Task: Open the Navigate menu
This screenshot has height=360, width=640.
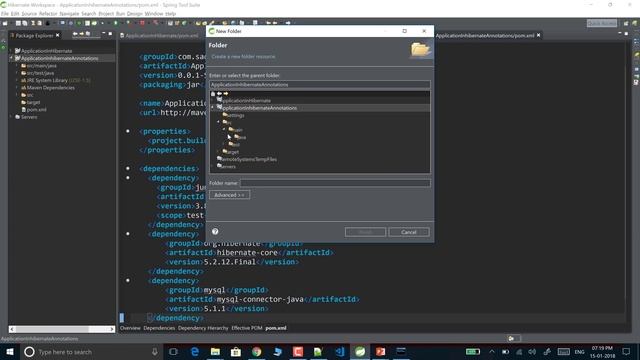Action: tap(69, 13)
